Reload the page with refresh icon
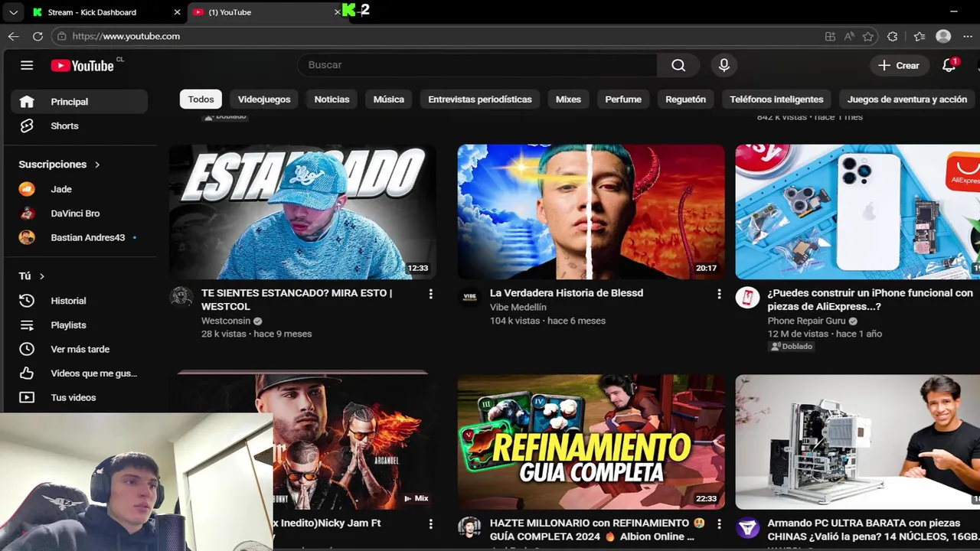The width and height of the screenshot is (980, 551). [x=38, y=36]
